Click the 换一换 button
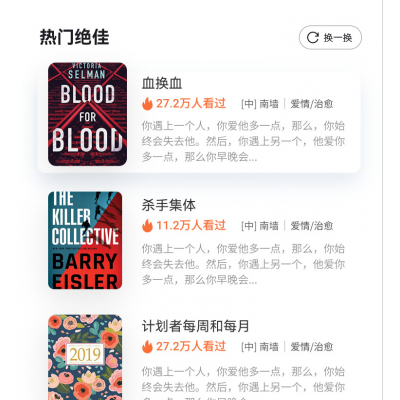Viewport: 400px width, 400px height. [x=330, y=38]
